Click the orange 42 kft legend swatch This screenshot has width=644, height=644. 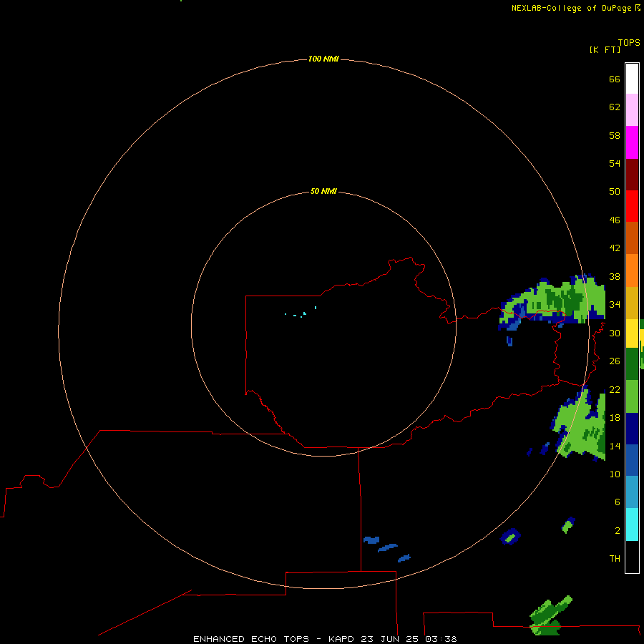click(632, 270)
